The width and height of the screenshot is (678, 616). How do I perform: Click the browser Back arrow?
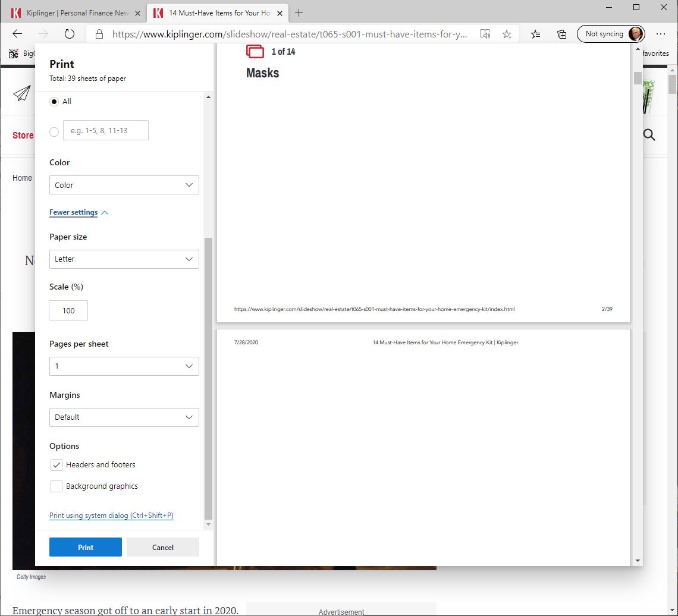(x=17, y=34)
